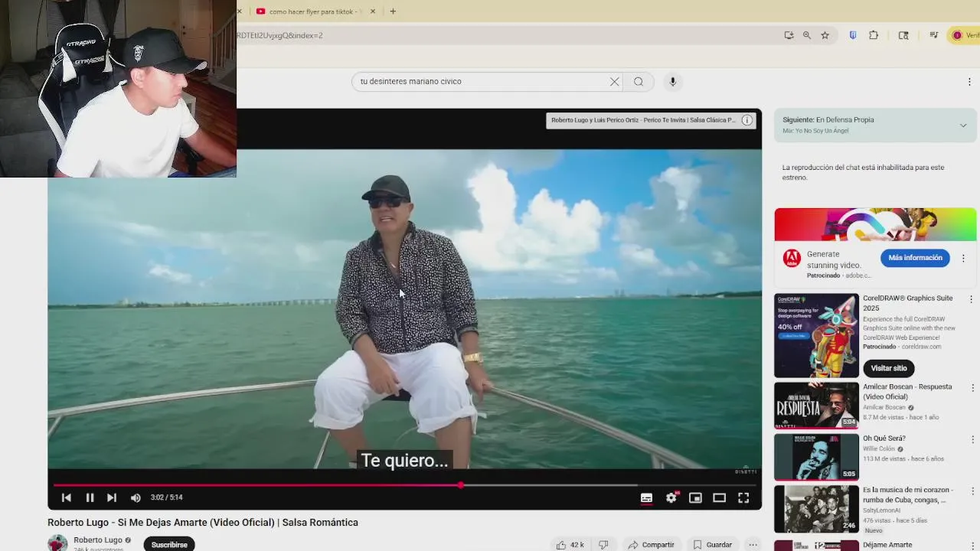Dislike the video with thumbs down
The image size is (980, 551).
pyautogui.click(x=603, y=545)
